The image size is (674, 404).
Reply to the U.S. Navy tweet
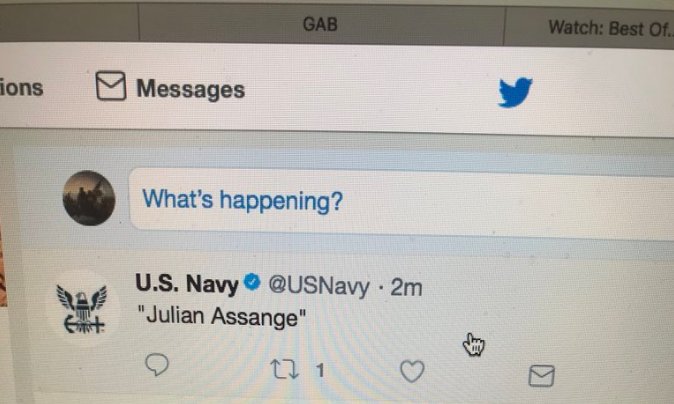click(x=157, y=368)
